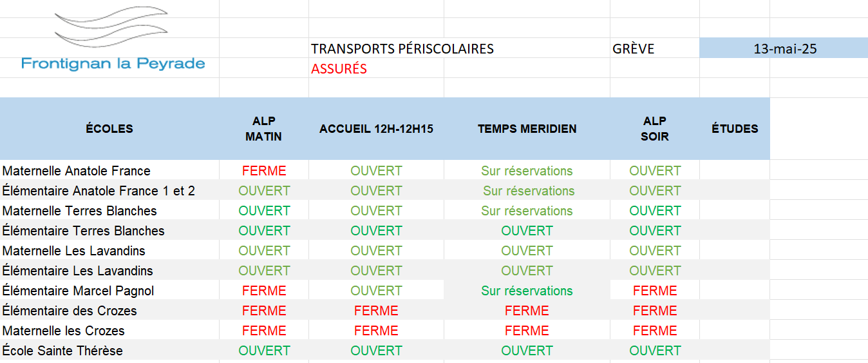Click the ALP MATIN column header

(264, 129)
